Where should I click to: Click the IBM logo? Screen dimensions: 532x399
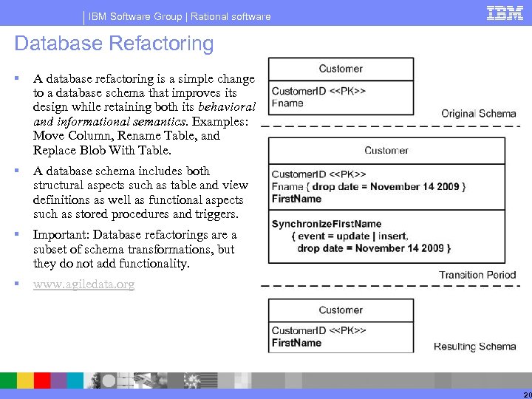(505, 13)
